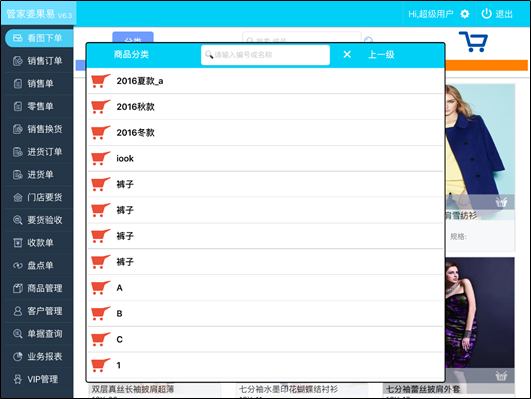
Task: Open the blue shopping cart
Action: [x=473, y=42]
